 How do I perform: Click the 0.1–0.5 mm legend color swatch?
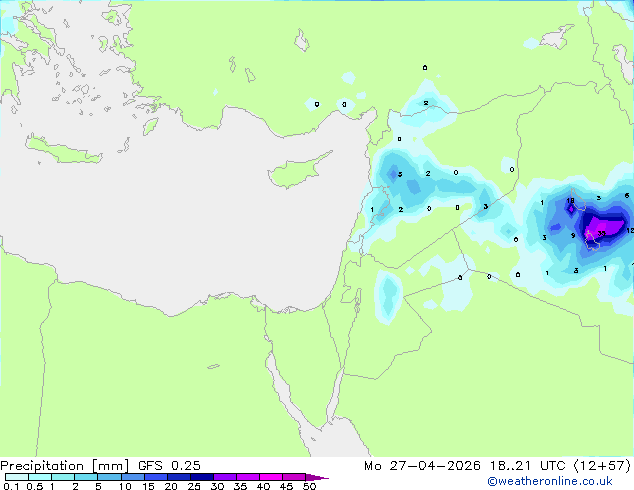[x=17, y=477]
